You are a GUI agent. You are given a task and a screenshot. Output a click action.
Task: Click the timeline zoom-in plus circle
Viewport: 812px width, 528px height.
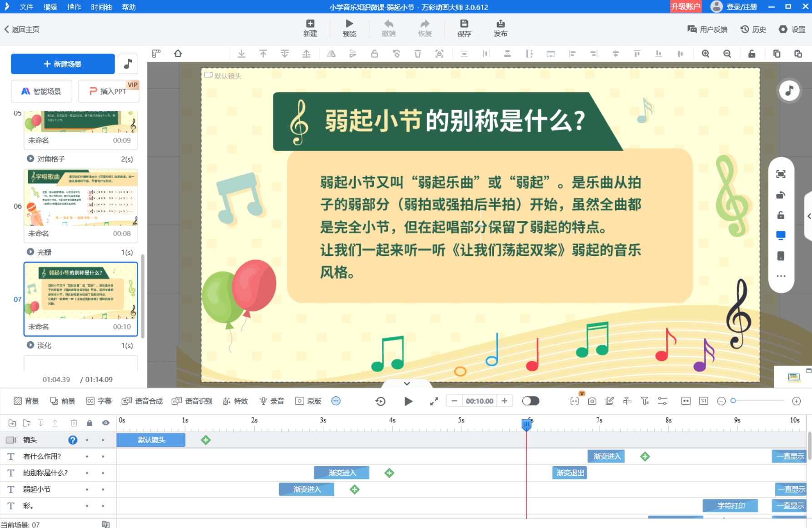pyautogui.click(x=796, y=401)
